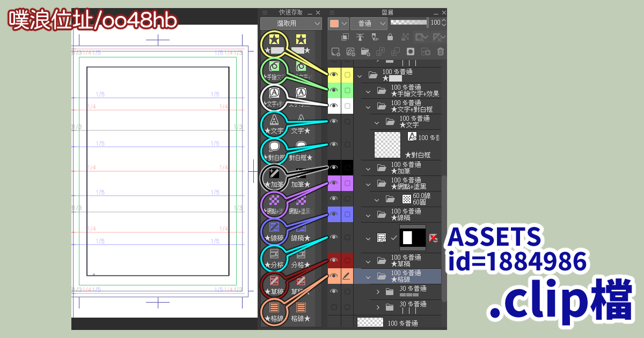The width and height of the screenshot is (644, 338).
Task: Create a new raster layer
Action: (x=336, y=52)
